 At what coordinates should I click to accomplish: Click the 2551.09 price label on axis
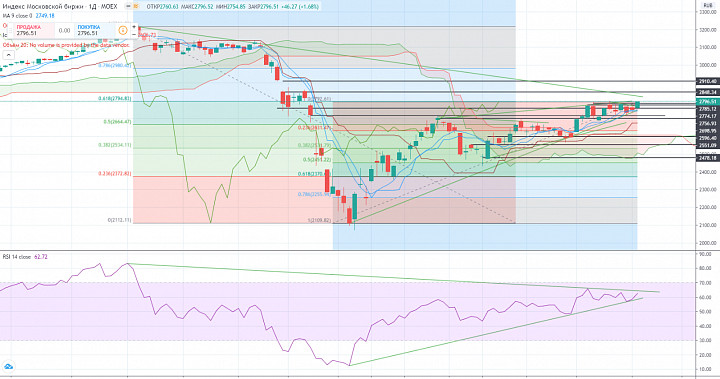(x=708, y=145)
